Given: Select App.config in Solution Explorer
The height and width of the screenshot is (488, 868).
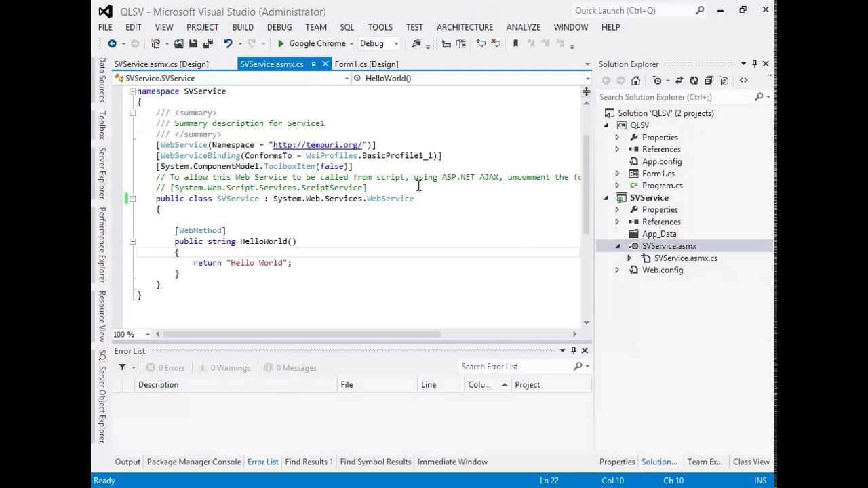Looking at the screenshot, I should [662, 161].
